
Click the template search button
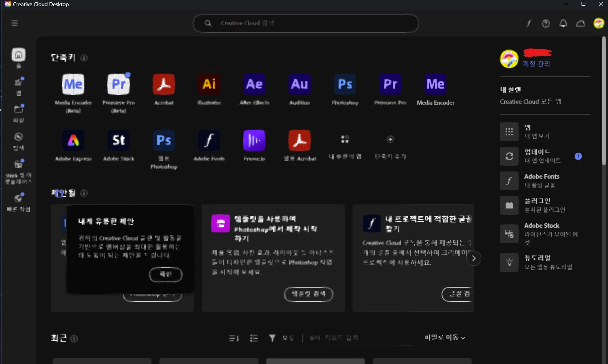point(308,294)
